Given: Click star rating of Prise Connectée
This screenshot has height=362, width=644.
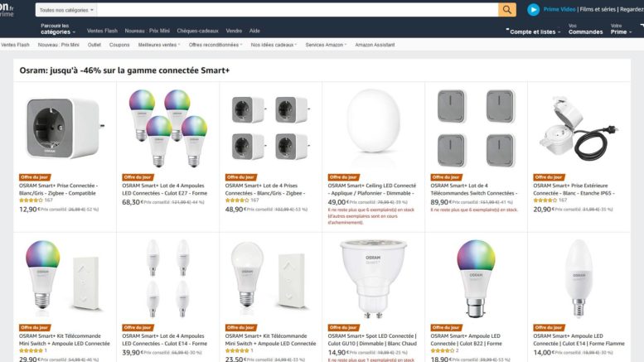Looking at the screenshot, I should 31,200.
